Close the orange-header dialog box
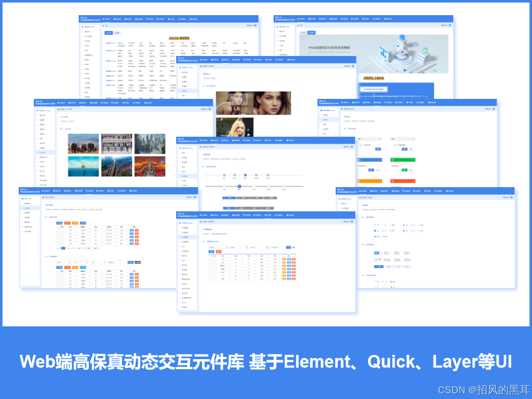The height and width of the screenshot is (399, 532). coord(380,181)
